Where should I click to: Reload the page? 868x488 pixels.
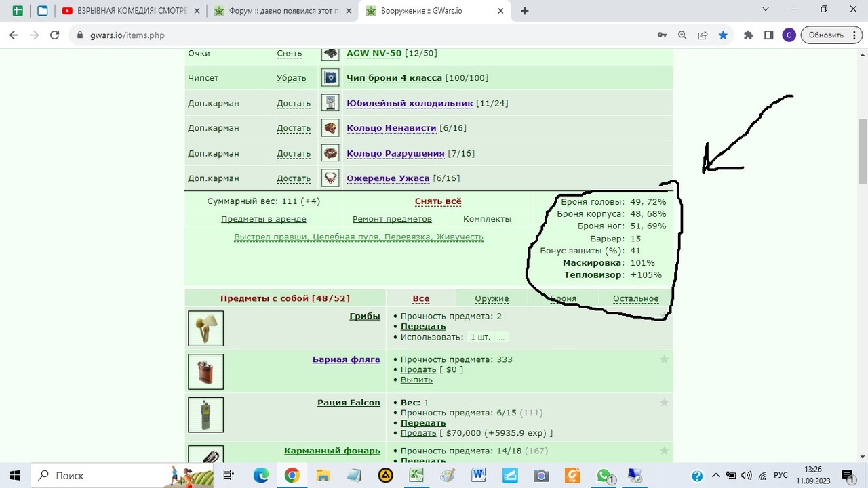(55, 35)
